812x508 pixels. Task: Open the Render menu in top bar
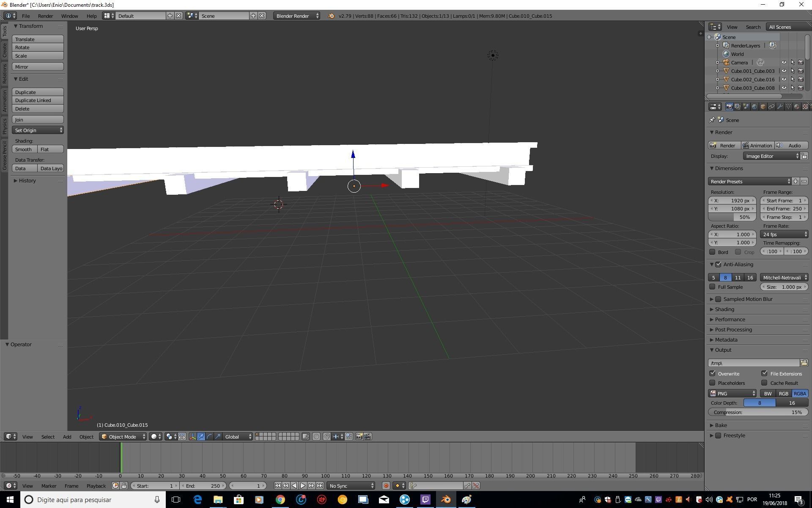(x=45, y=16)
